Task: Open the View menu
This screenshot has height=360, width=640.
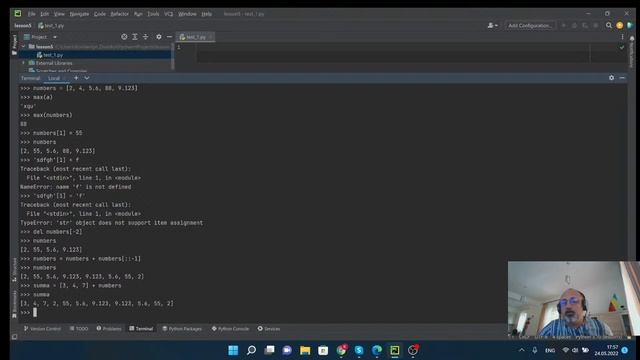Action: tap(59, 14)
